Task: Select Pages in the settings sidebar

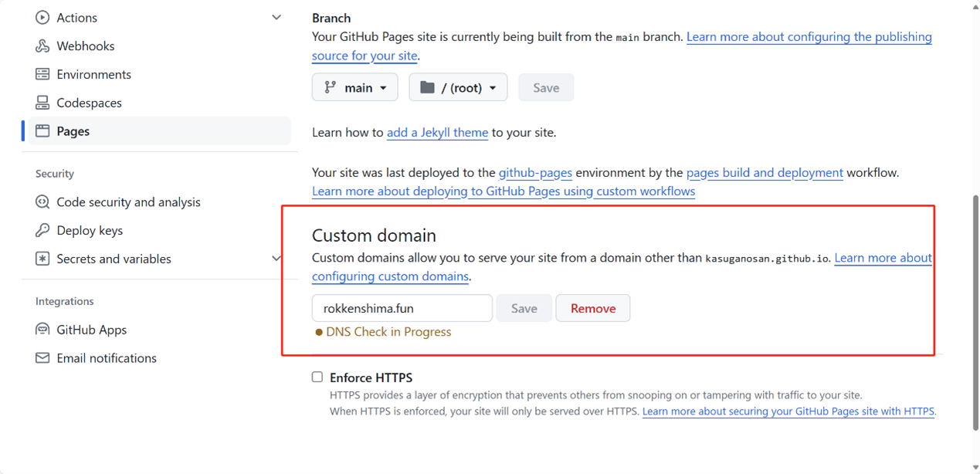Action: (x=159, y=131)
